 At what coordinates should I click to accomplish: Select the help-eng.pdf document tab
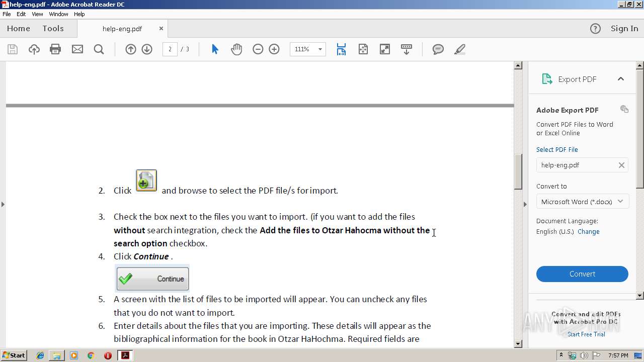click(x=122, y=29)
